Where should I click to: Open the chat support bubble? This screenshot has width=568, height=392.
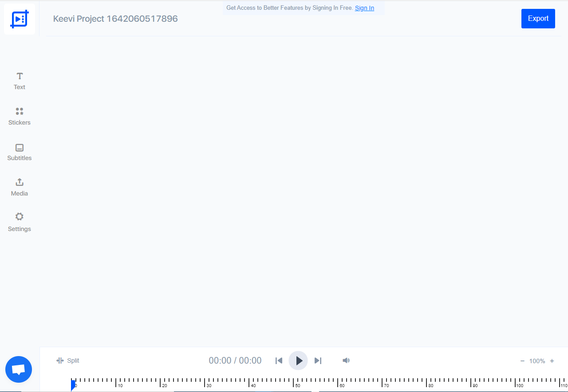pyautogui.click(x=19, y=369)
